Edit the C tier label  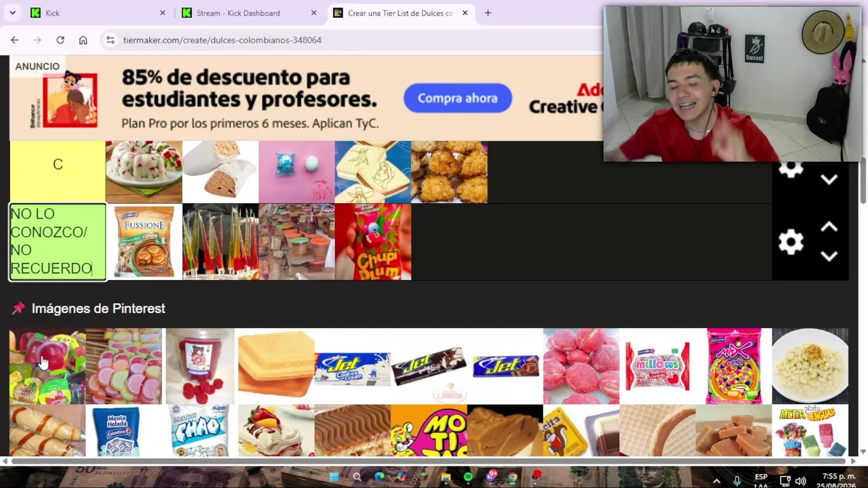click(58, 165)
